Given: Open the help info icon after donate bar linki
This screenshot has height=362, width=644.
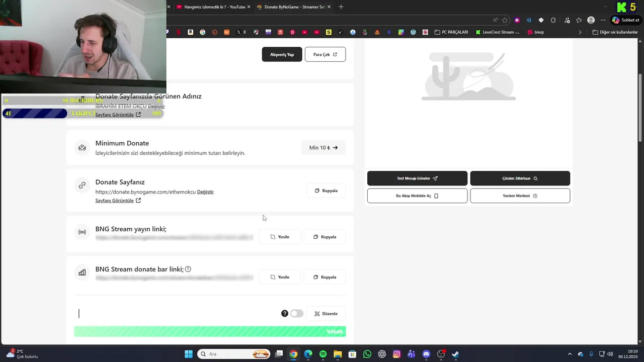Looking at the screenshot, I should [x=188, y=269].
